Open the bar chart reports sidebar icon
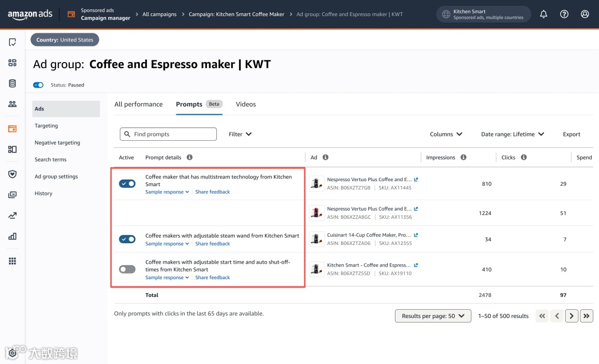The width and height of the screenshot is (599, 364). point(12,236)
